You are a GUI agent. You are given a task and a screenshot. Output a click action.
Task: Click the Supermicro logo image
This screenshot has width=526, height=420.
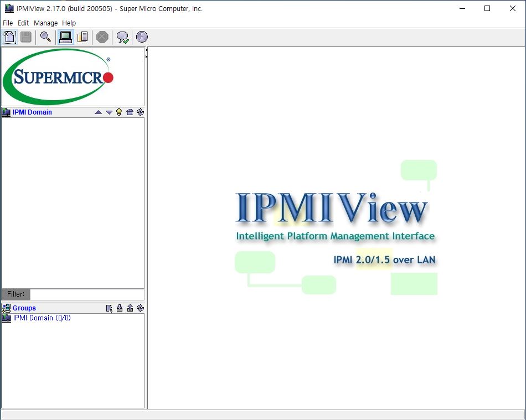58,77
